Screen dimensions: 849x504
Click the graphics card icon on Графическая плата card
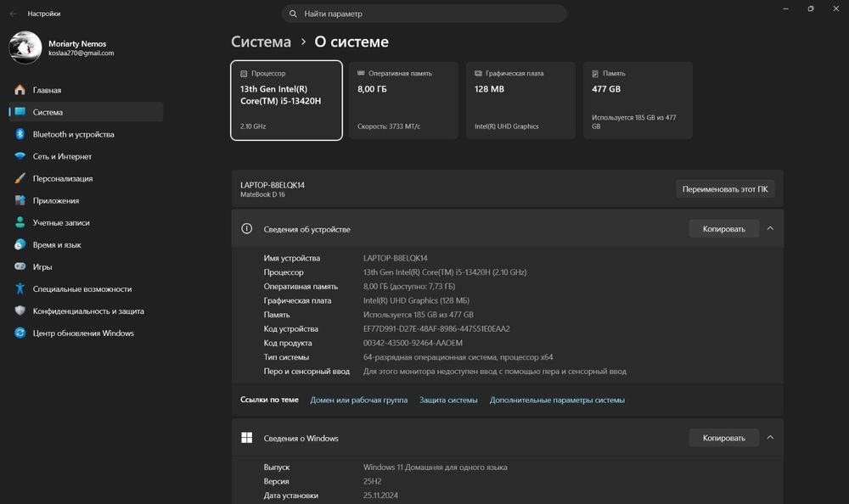pos(478,73)
